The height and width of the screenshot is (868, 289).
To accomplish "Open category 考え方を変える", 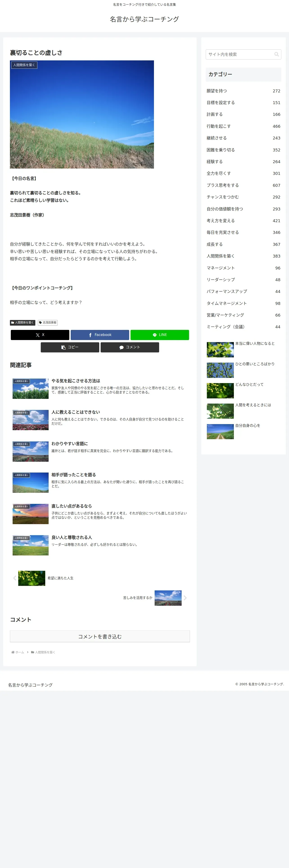I will point(243,221).
